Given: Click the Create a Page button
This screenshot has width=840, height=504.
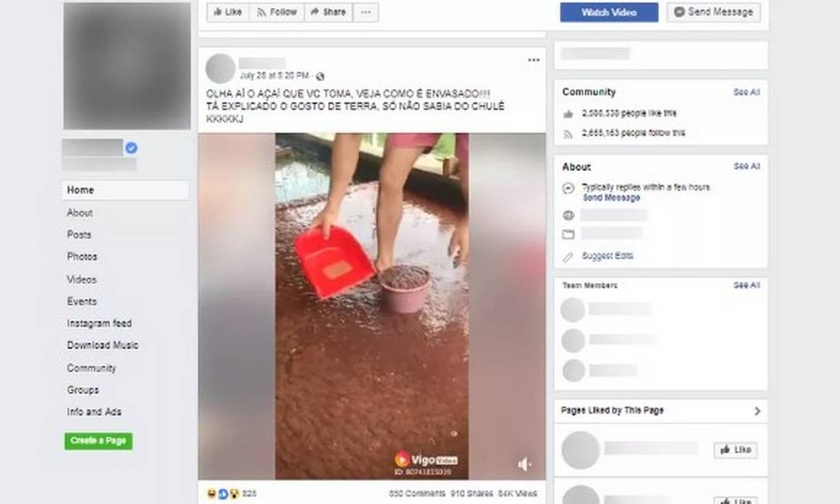Looking at the screenshot, I should [x=98, y=441].
